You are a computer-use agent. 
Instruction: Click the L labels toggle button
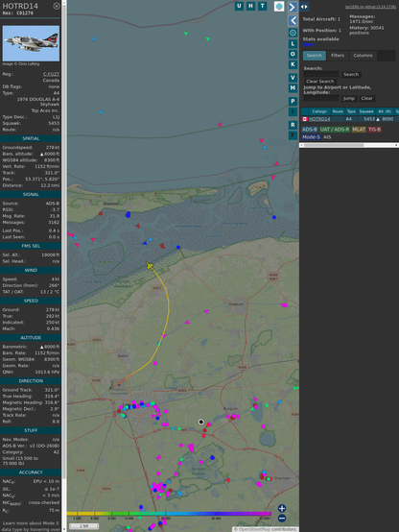[x=293, y=44]
